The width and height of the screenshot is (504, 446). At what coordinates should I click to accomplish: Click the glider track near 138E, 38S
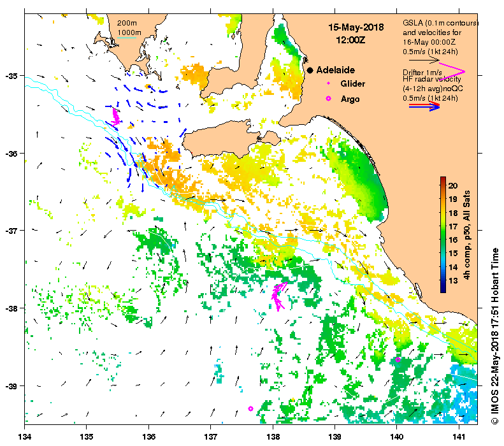pyautogui.click(x=278, y=296)
